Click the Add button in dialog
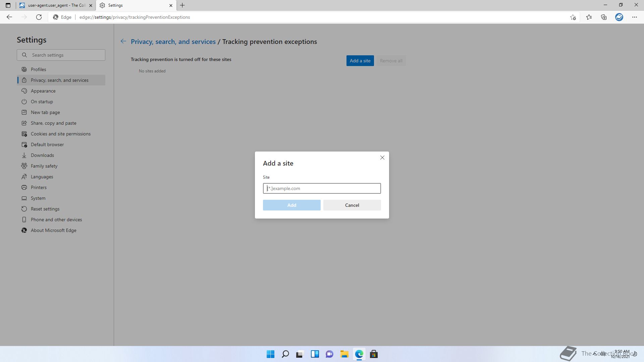 [x=291, y=205]
